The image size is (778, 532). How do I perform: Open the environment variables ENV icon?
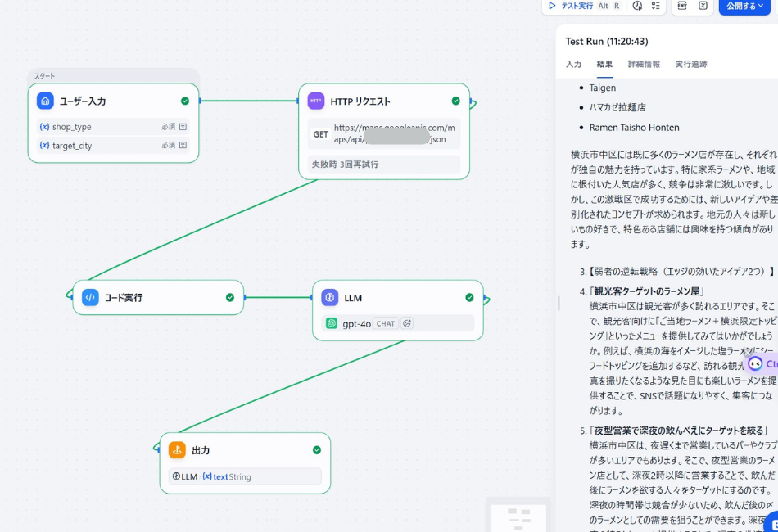[x=683, y=7]
